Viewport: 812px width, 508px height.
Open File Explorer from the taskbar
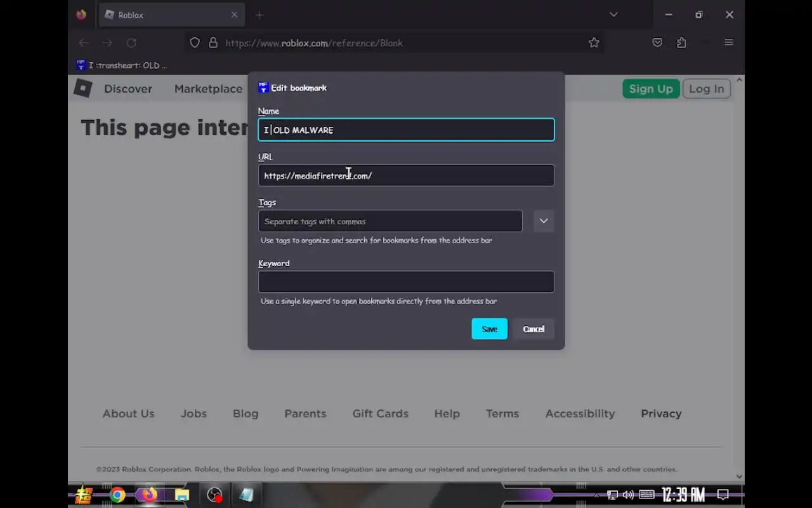pos(182,495)
